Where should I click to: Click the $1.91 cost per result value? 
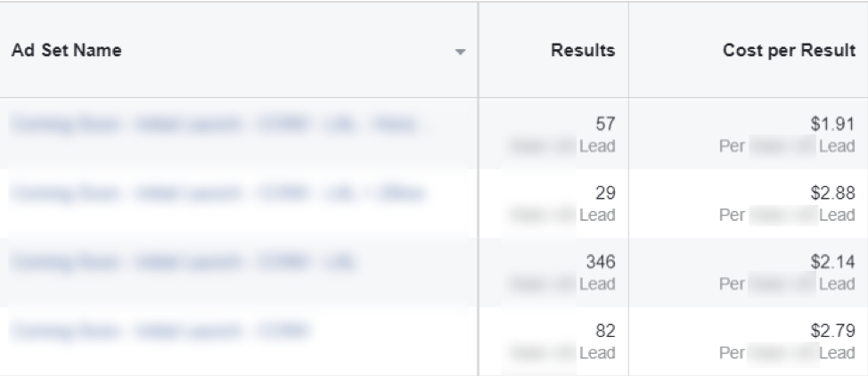pyautogui.click(x=832, y=124)
